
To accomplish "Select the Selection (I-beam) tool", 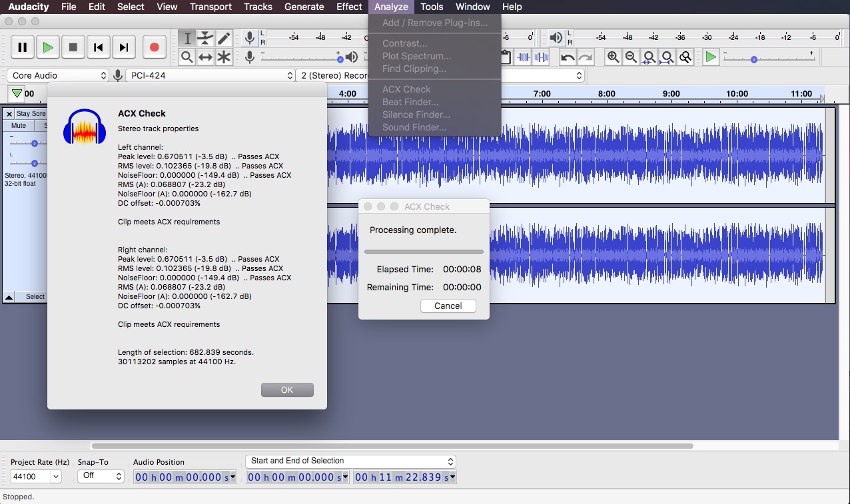I will [187, 39].
